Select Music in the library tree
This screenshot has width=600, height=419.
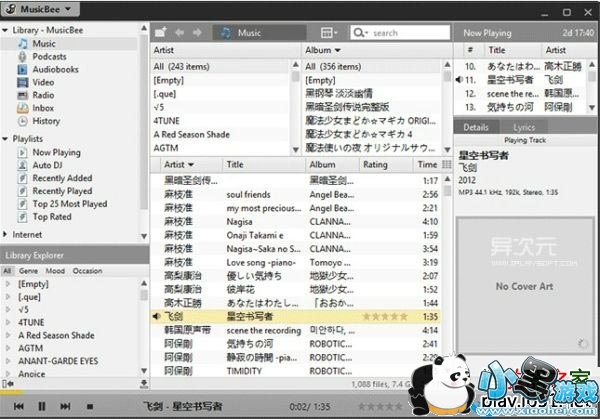[x=44, y=44]
